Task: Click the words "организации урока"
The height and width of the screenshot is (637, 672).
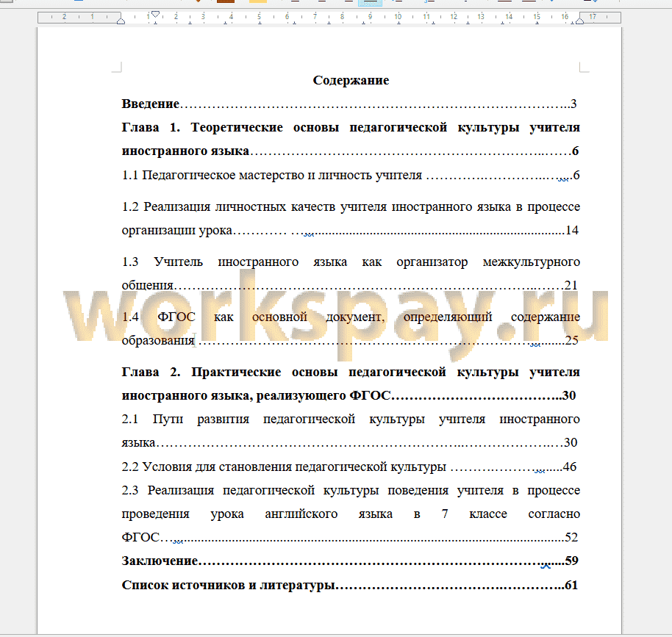Action: point(176,231)
